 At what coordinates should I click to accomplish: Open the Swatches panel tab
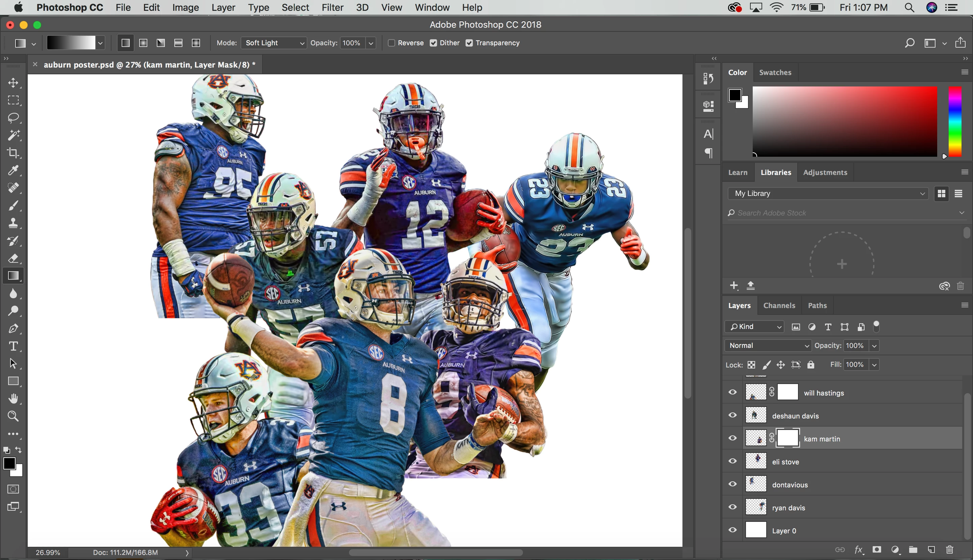point(775,72)
